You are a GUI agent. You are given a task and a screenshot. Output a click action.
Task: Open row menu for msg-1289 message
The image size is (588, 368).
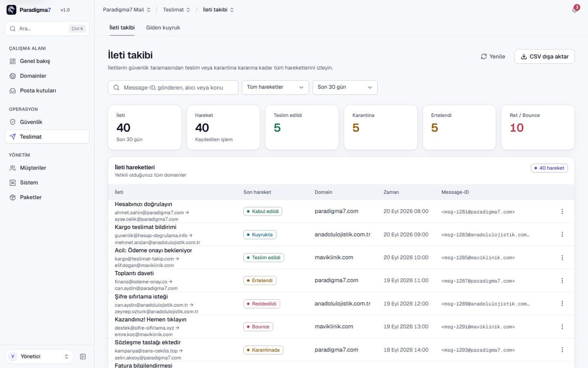562,304
